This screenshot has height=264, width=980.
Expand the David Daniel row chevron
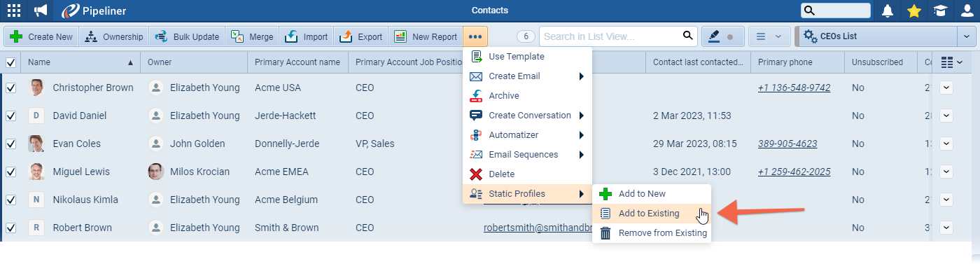pos(946,116)
